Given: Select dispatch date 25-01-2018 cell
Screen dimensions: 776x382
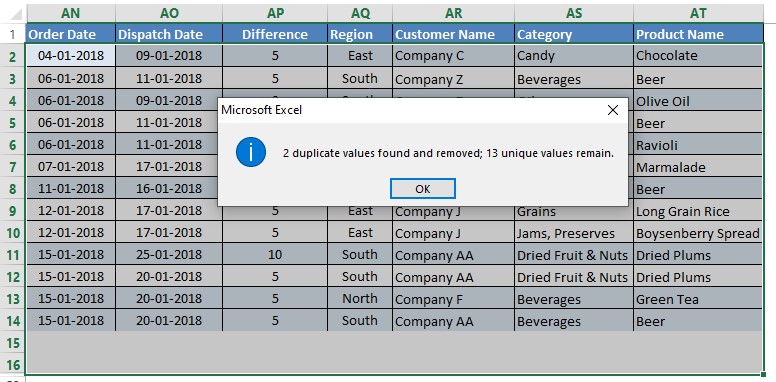Looking at the screenshot, I should pos(169,254).
